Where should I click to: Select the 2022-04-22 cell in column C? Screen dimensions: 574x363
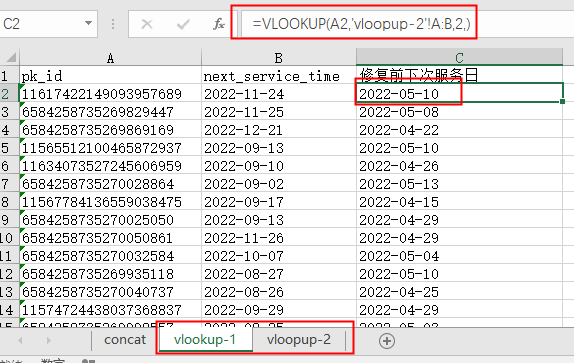tap(459, 129)
